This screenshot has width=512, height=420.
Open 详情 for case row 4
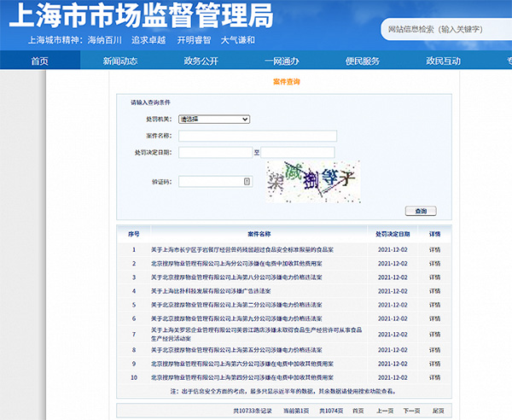point(434,291)
